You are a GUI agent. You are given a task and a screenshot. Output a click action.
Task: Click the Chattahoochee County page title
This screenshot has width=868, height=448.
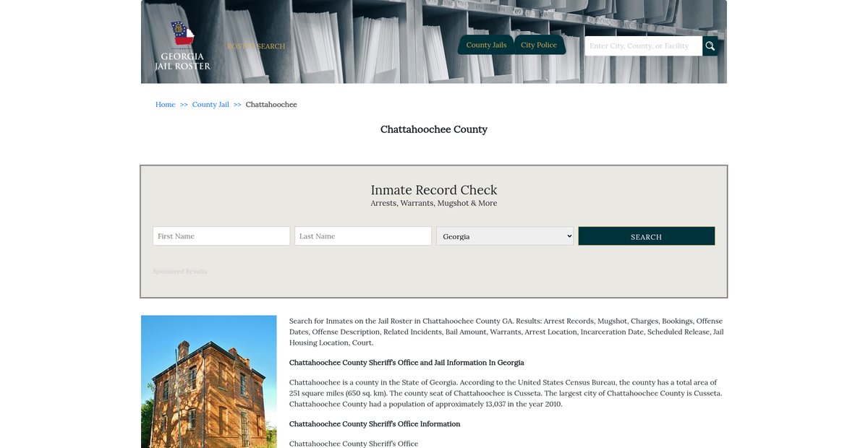[434, 129]
